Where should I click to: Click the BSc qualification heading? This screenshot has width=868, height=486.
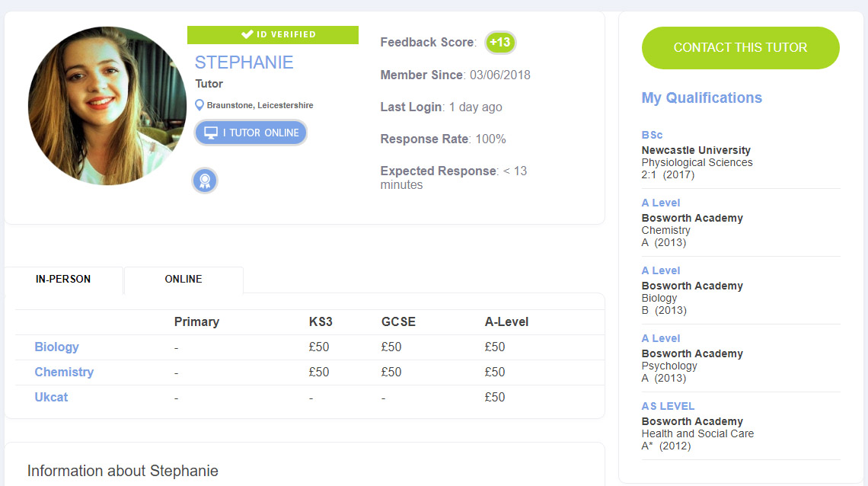[x=653, y=136]
